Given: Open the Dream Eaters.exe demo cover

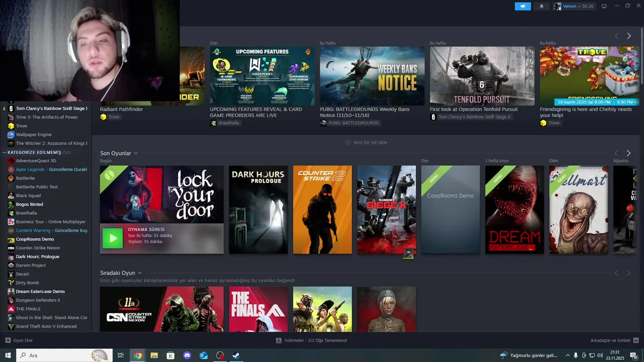Looking at the screenshot, I should [514, 210].
